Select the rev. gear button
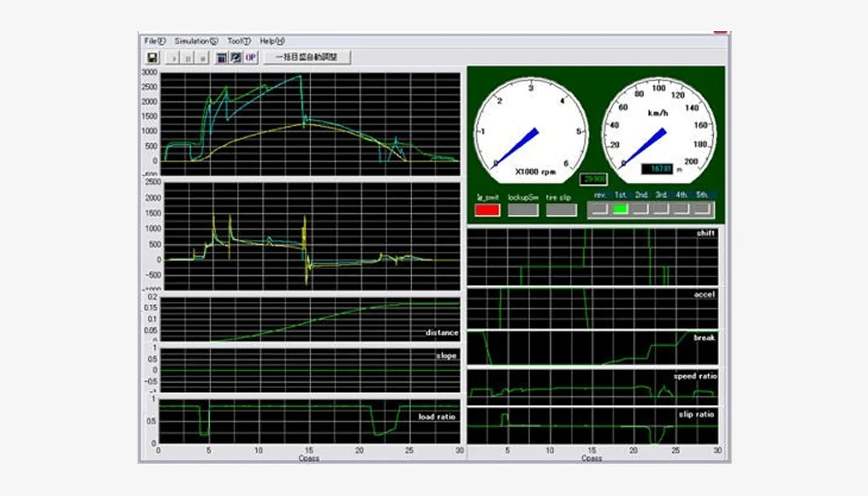 (x=600, y=210)
